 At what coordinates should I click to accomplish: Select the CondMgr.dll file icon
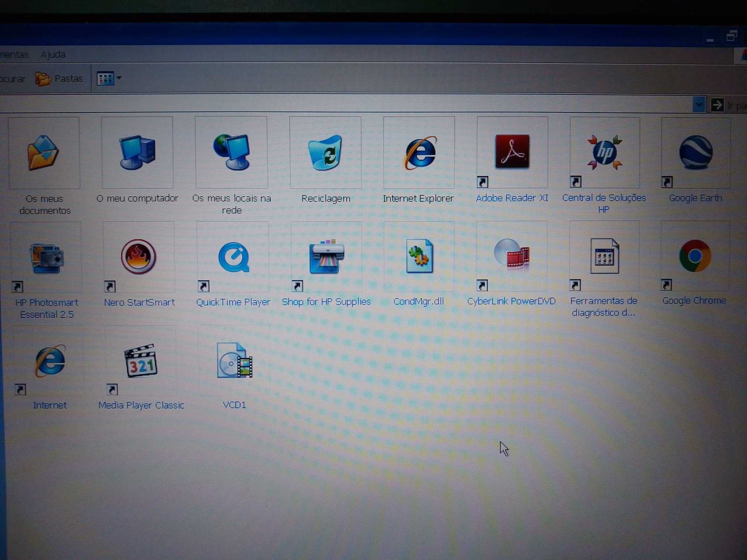coord(419,256)
